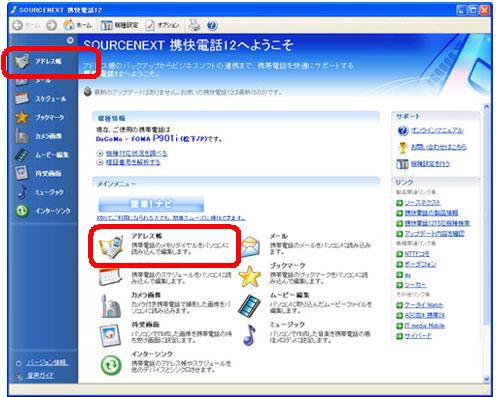Open スケジュール in the left sidebar
The image size is (500, 397).
tap(41, 99)
